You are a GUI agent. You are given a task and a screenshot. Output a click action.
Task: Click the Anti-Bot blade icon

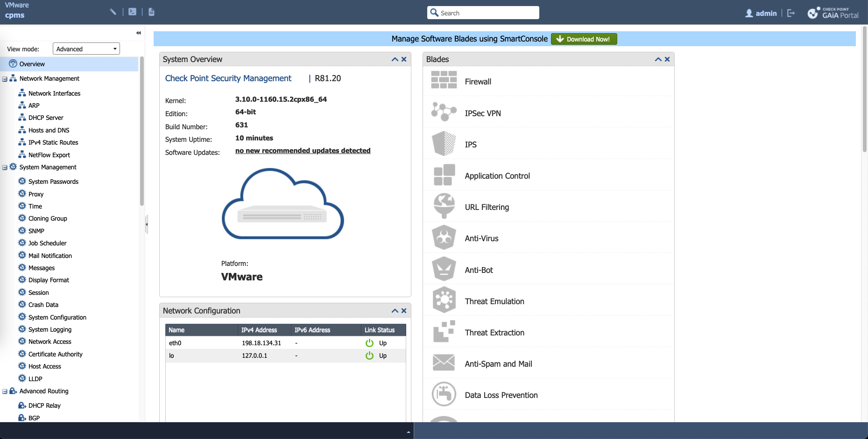pos(444,269)
